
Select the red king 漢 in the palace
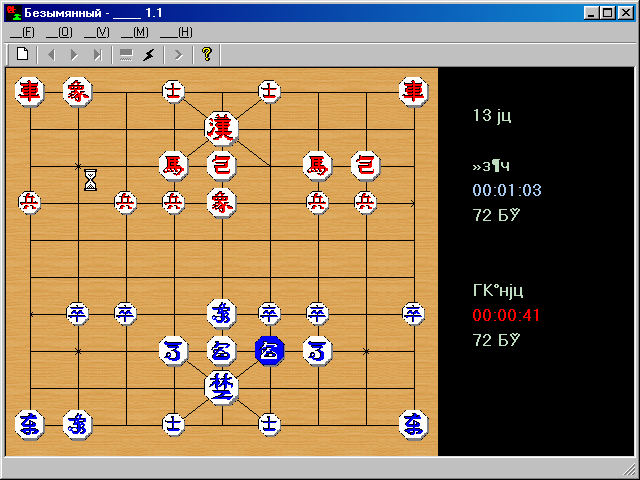tap(222, 129)
